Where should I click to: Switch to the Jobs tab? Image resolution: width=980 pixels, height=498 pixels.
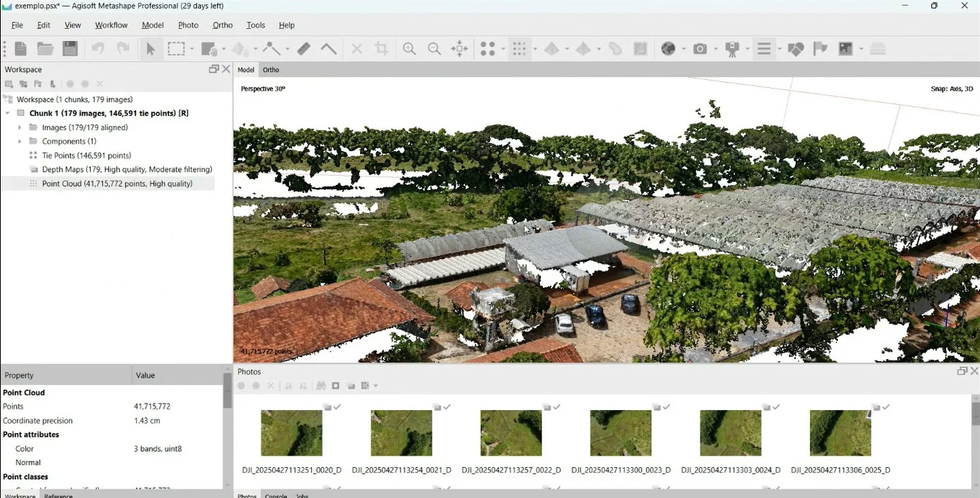coord(302,495)
